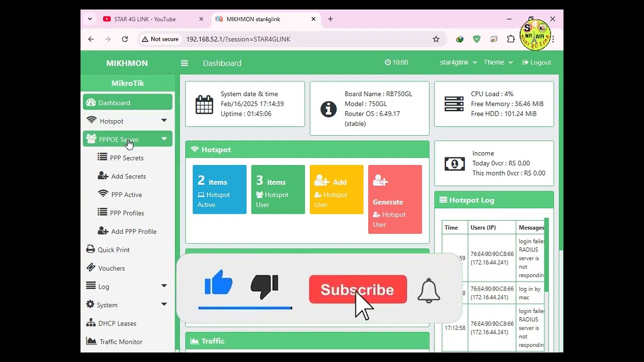Open the 3 items Hotspot User tile

[x=278, y=190]
